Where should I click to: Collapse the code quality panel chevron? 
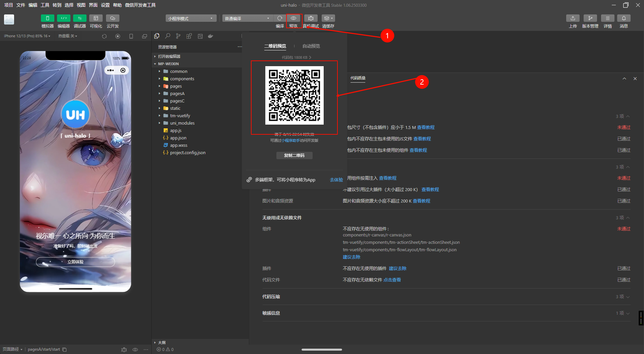(x=624, y=79)
